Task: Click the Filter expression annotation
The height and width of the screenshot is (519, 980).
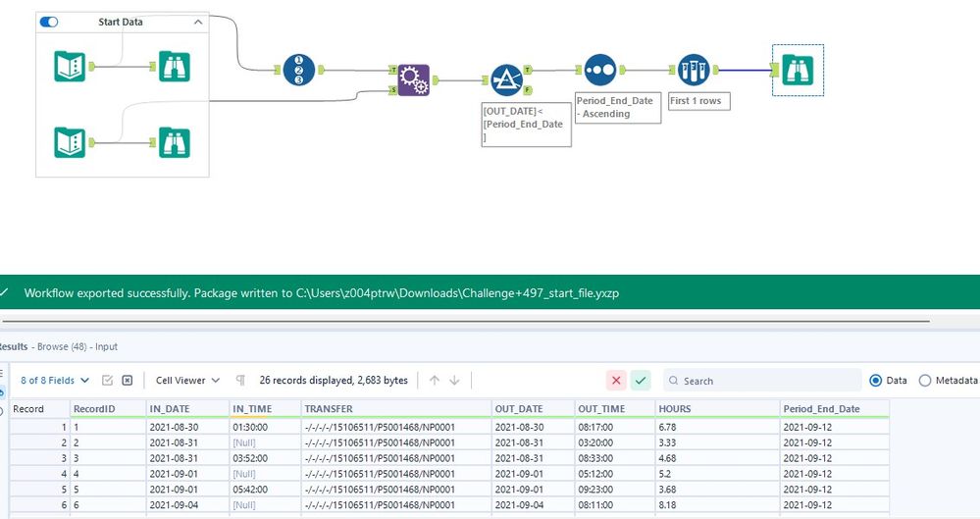Action: pos(526,125)
